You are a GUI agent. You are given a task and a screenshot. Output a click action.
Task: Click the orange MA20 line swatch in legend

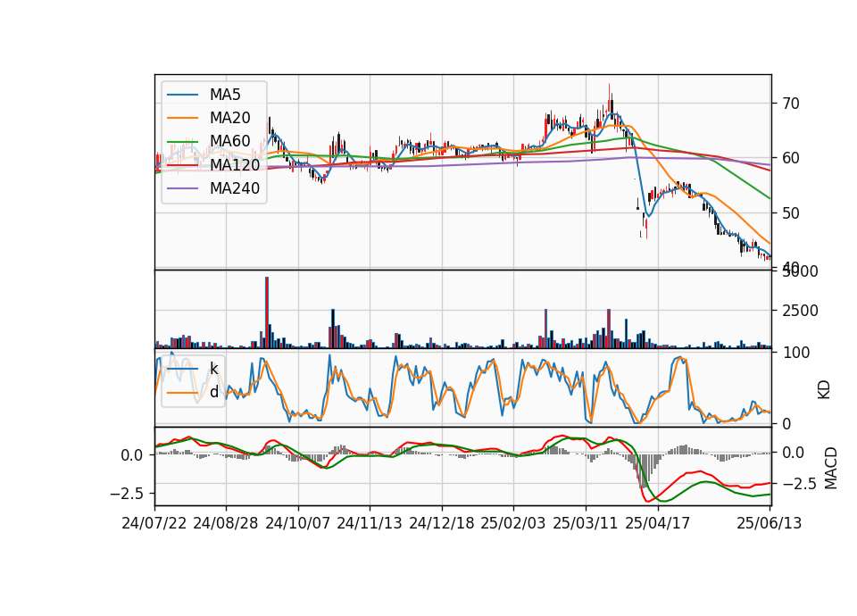pos(182,118)
